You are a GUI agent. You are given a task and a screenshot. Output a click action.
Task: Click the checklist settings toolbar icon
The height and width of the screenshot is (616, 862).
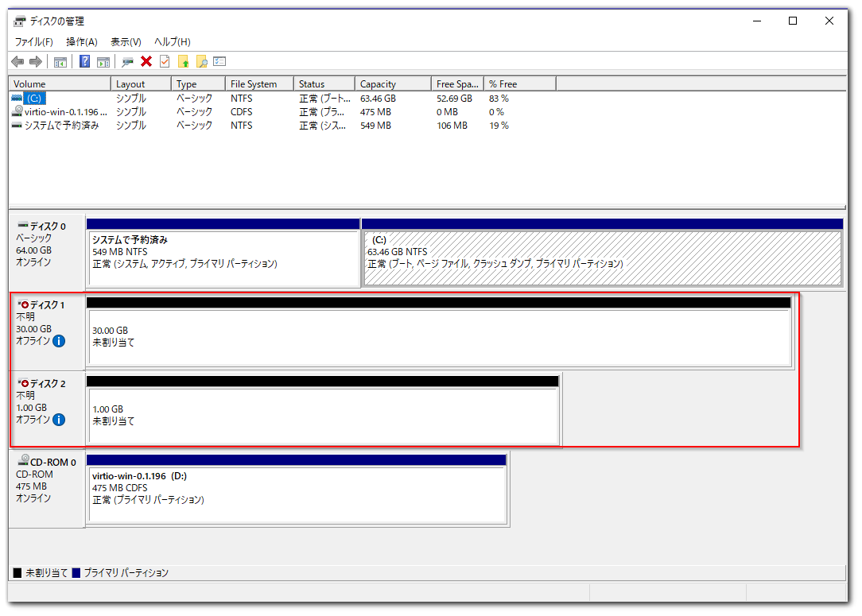(x=220, y=61)
